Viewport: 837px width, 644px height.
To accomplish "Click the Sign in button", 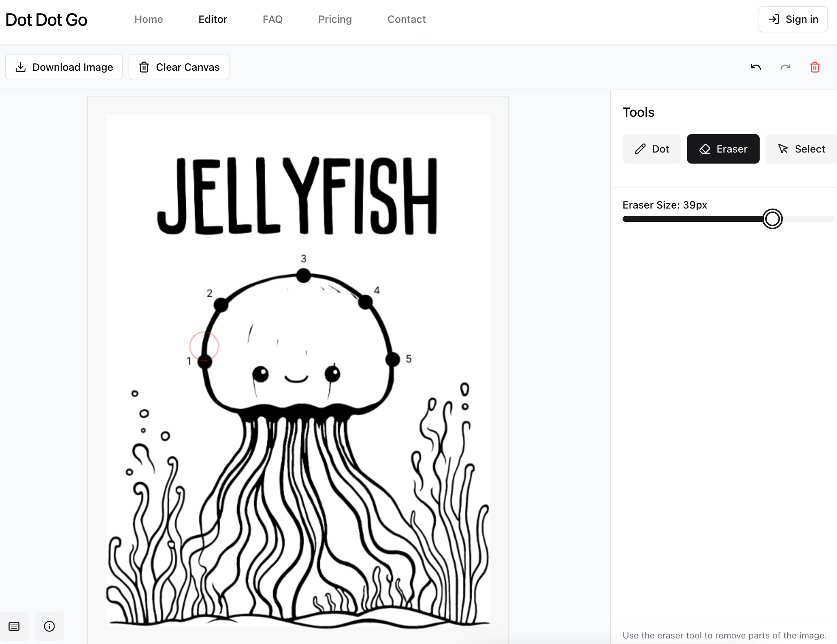I will click(793, 19).
